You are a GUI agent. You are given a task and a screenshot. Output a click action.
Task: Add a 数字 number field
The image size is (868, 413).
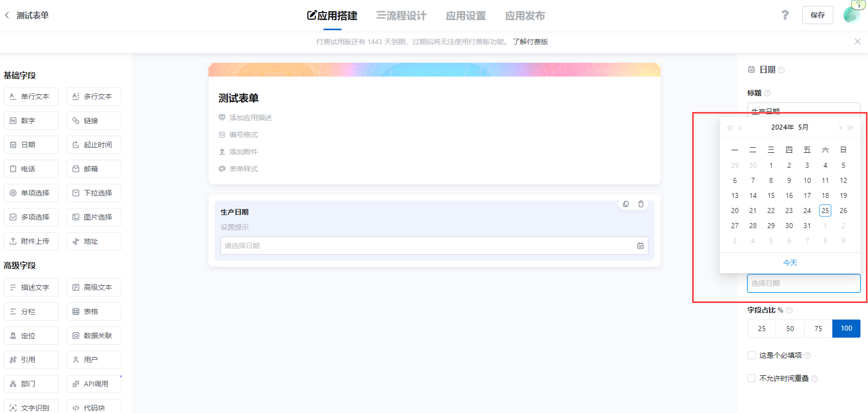pyautogui.click(x=31, y=121)
